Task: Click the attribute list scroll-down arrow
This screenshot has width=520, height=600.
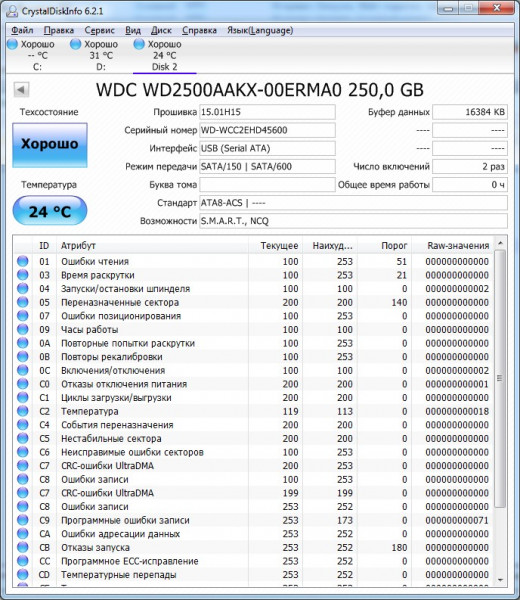Action: (x=500, y=580)
